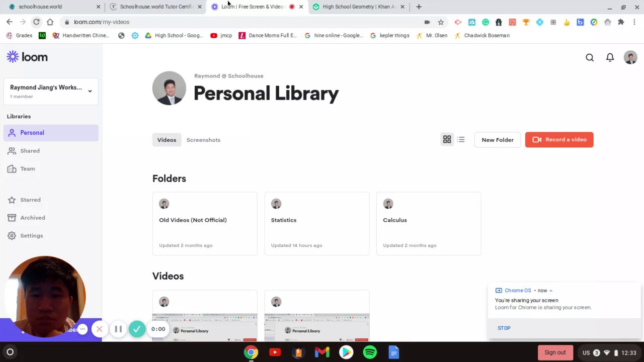Screen dimensions: 644x362
Task: Launch Spotify from the shelf
Action: (370, 352)
